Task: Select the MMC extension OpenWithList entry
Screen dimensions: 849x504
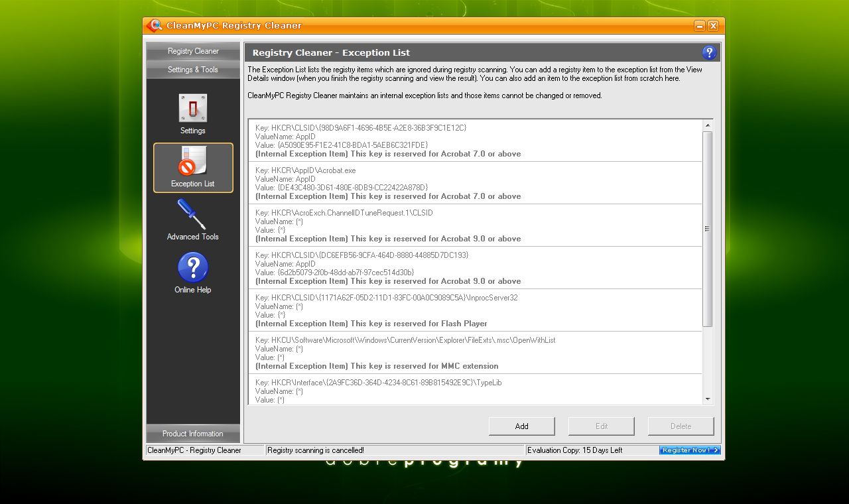Action: pos(476,353)
